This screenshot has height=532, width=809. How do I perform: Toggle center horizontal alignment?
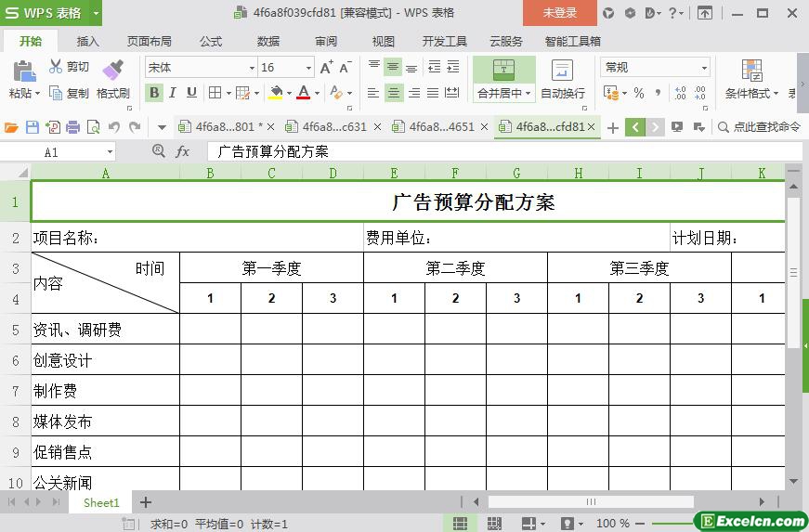[x=393, y=93]
